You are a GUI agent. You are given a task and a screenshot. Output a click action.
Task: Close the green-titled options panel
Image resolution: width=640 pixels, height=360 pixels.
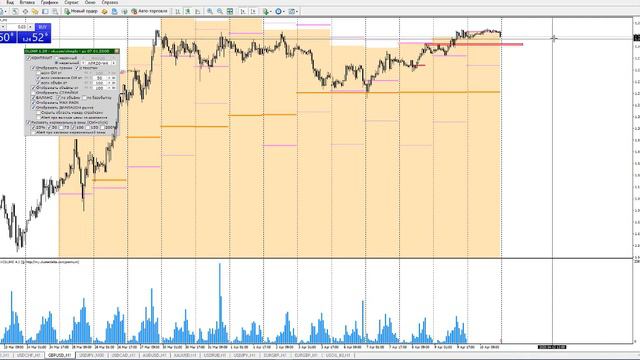click(x=117, y=51)
